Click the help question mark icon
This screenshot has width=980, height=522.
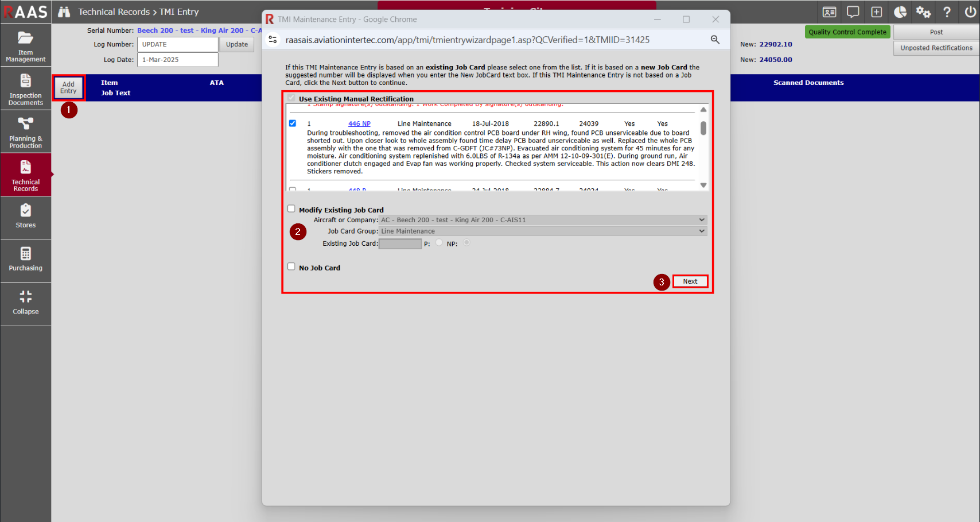(x=947, y=12)
